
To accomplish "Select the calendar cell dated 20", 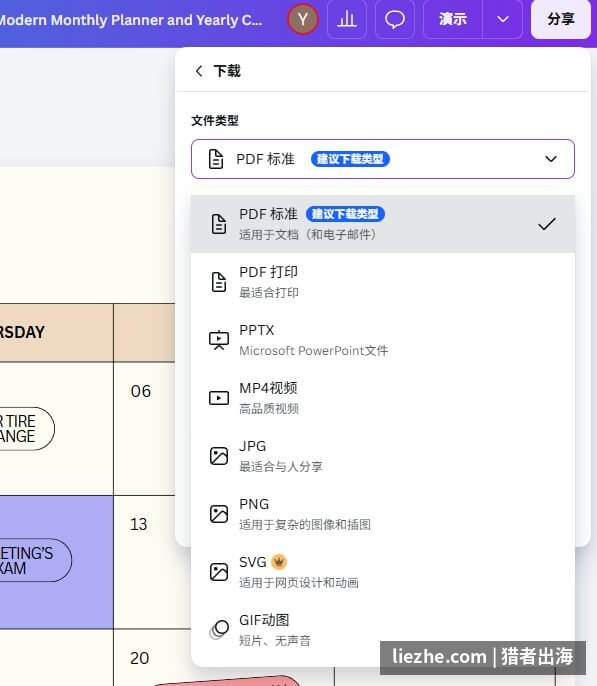I will click(x=152, y=658).
